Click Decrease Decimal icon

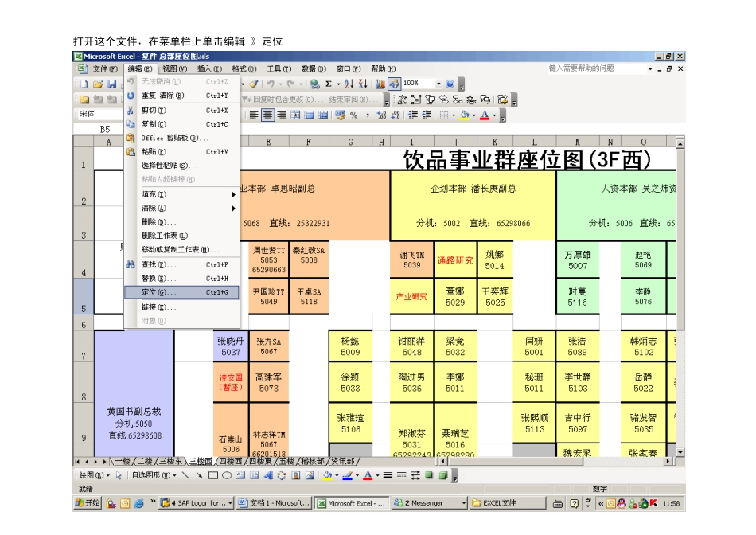pyautogui.click(x=396, y=115)
